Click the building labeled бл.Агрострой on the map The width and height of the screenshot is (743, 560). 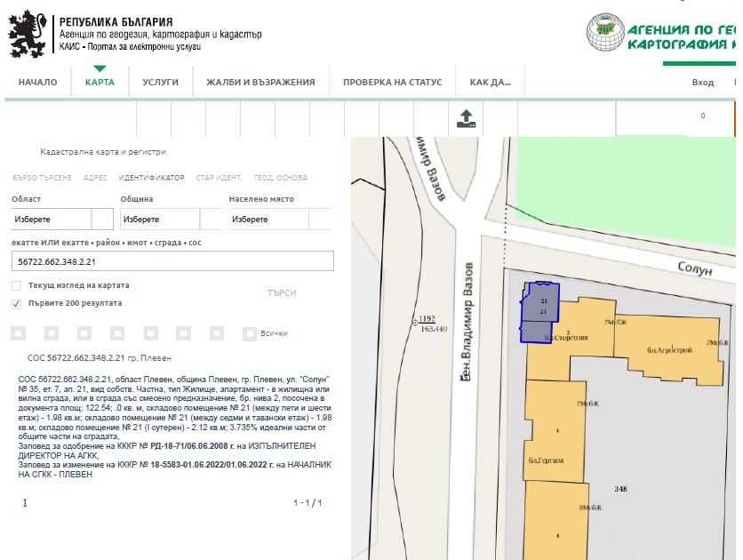pos(669,350)
